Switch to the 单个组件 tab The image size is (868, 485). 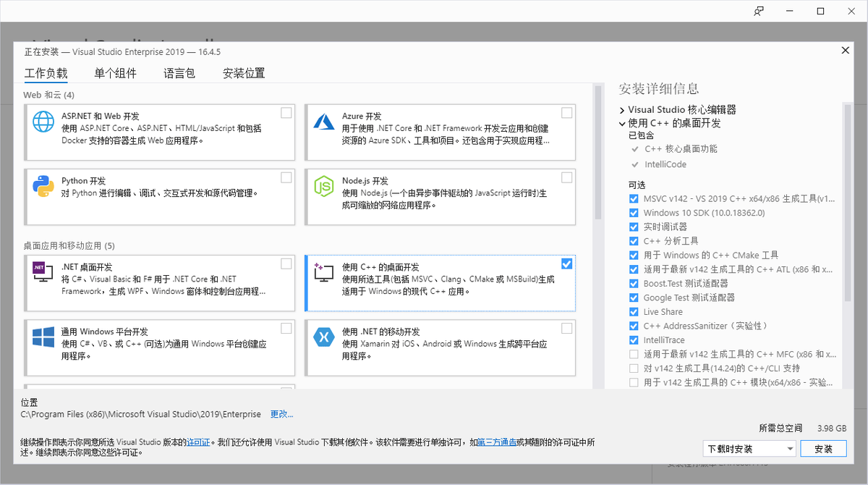(114, 72)
